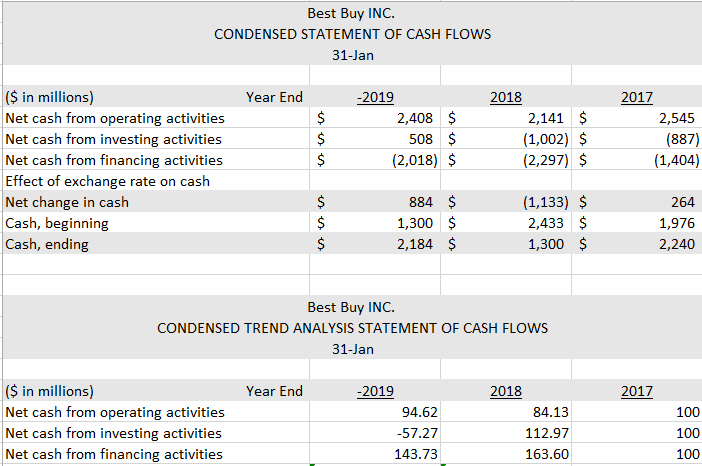Viewport: 702px width, 466px height.
Task: Select the -57.27 trend percentage cell
Action: point(414,433)
